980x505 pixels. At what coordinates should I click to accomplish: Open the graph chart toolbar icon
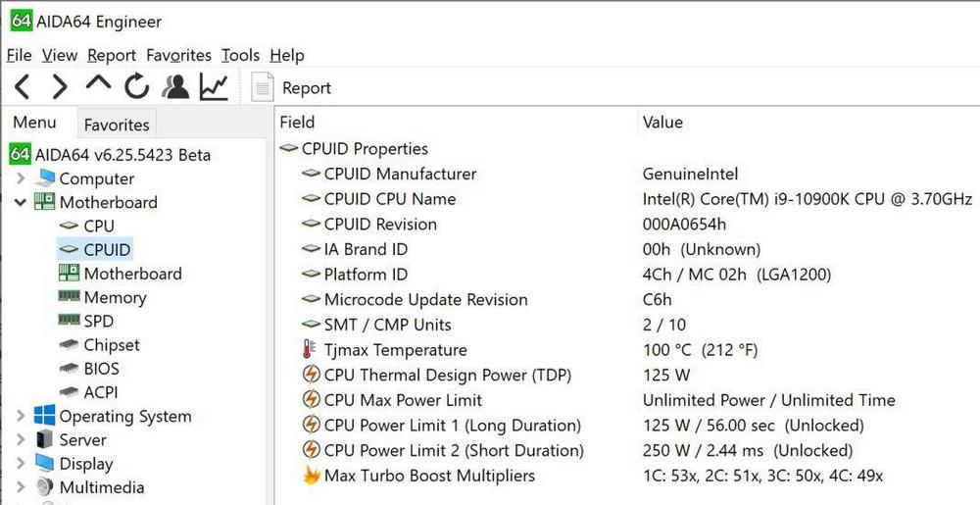(214, 87)
